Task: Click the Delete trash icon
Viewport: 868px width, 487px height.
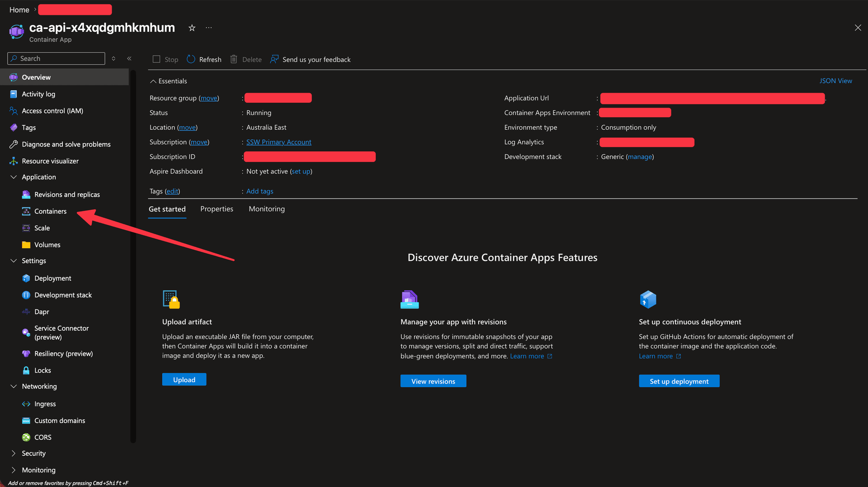Action: click(234, 59)
